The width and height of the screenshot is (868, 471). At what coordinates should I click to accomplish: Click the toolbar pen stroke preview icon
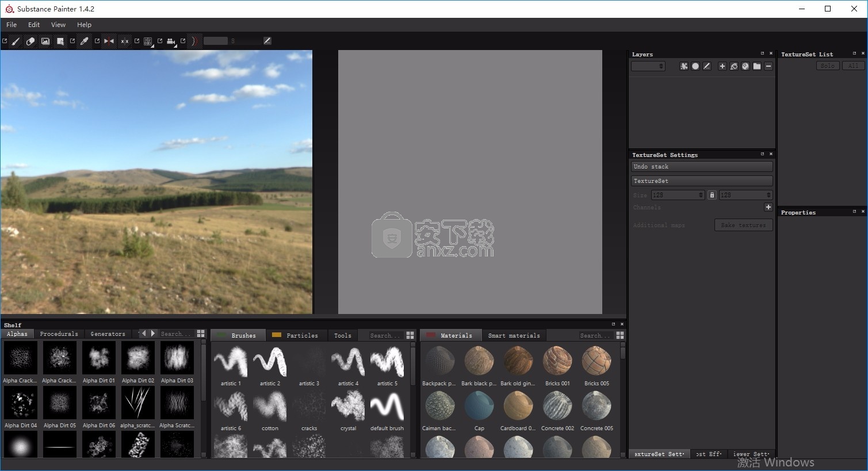pyautogui.click(x=267, y=41)
